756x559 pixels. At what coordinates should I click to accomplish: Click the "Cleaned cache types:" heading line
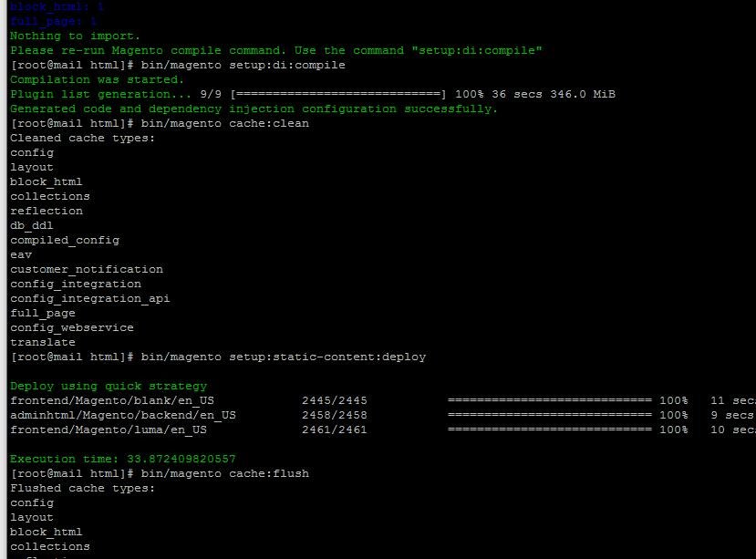[x=82, y=138]
